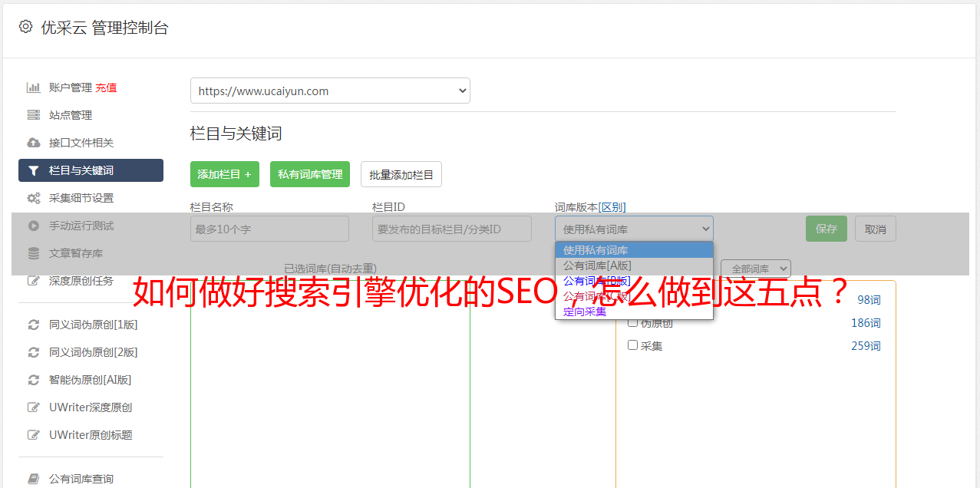Open the 词库版本 dropdown showing 使用私有词库
Image resolution: width=980 pixels, height=488 pixels.
pos(634,229)
